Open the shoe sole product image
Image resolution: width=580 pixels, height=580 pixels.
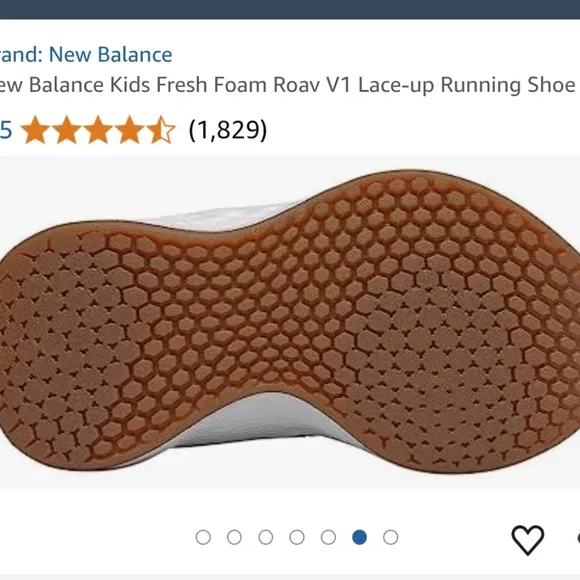290,322
